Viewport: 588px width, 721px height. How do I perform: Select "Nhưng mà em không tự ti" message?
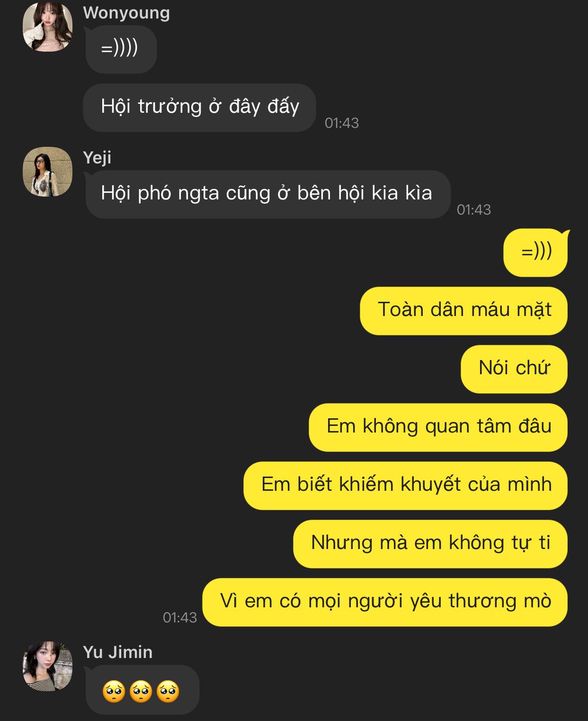tap(430, 544)
